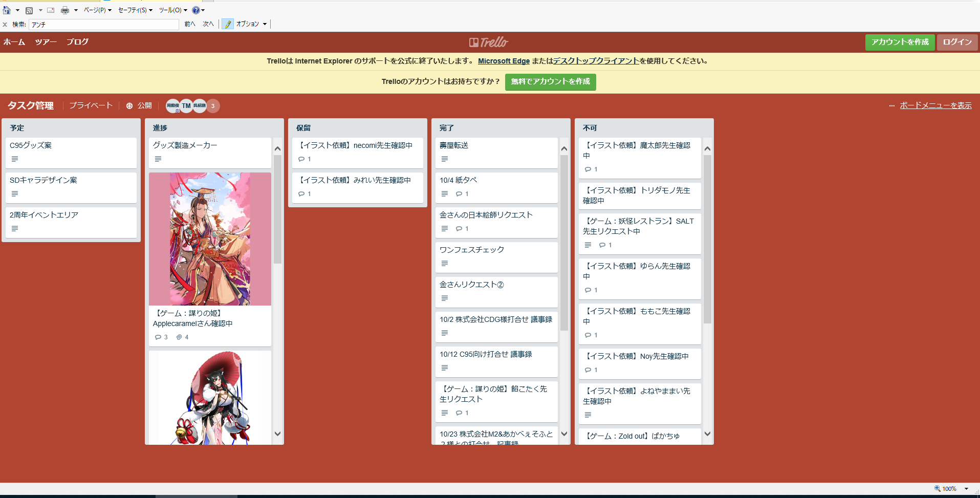
Task: Click the タスク管理 board title
Action: click(x=31, y=105)
